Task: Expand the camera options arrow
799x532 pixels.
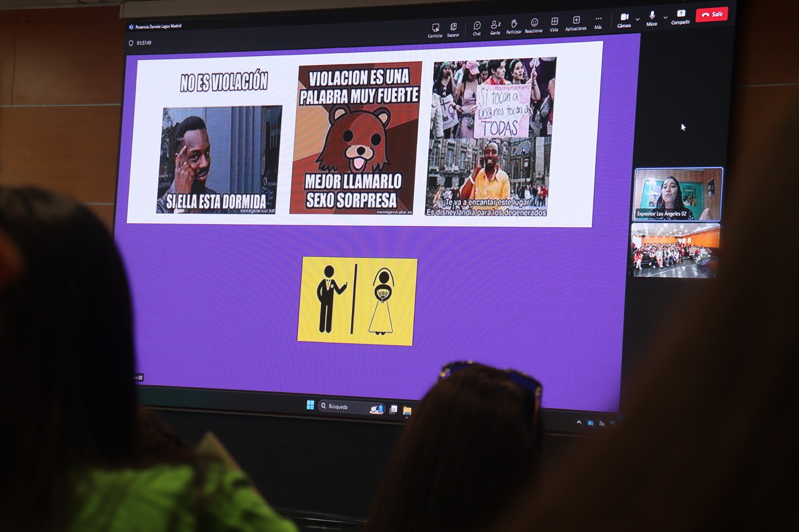Action: click(638, 19)
